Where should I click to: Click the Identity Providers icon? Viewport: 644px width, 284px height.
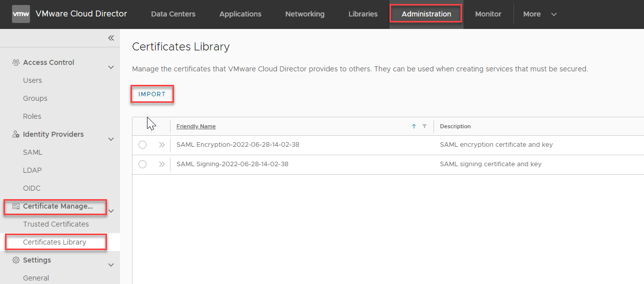point(16,134)
